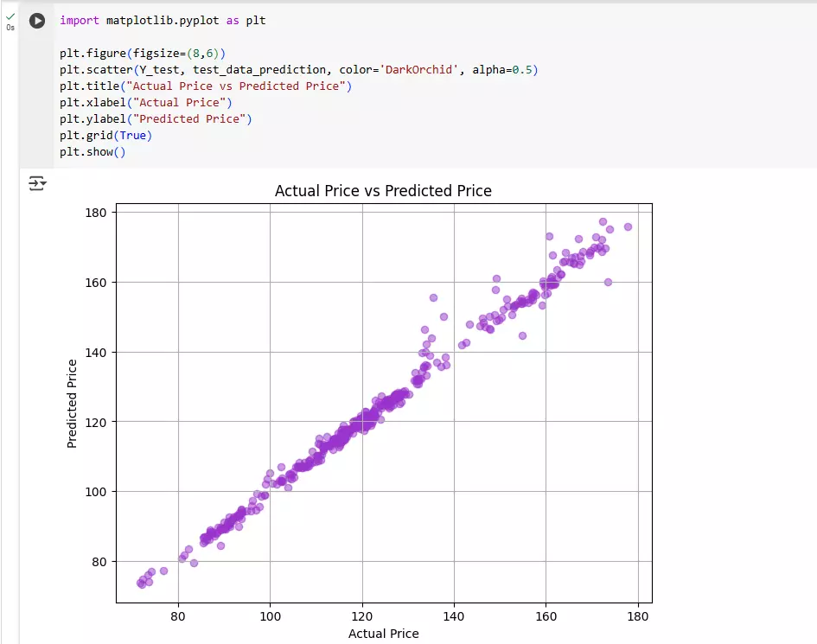
Task: Click the plt.show() line
Action: (x=93, y=151)
